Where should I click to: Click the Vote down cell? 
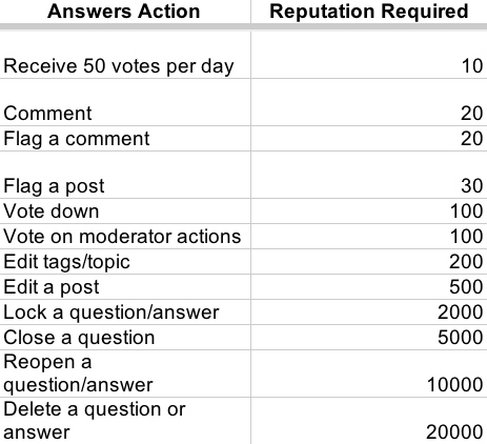[125, 211]
